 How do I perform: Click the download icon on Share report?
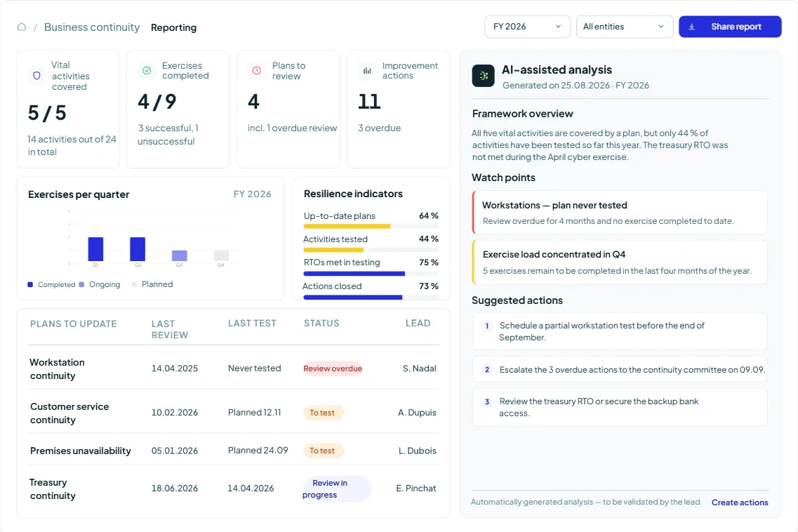tap(691, 27)
